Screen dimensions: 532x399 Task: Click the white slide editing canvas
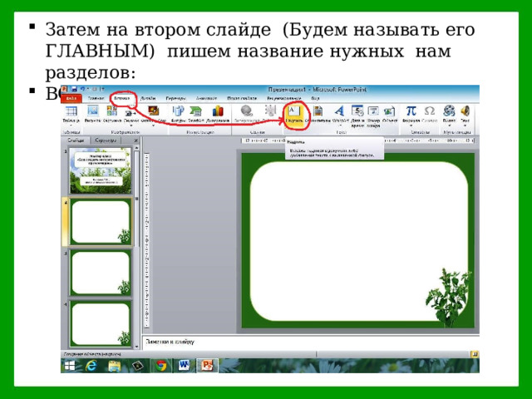click(358, 240)
